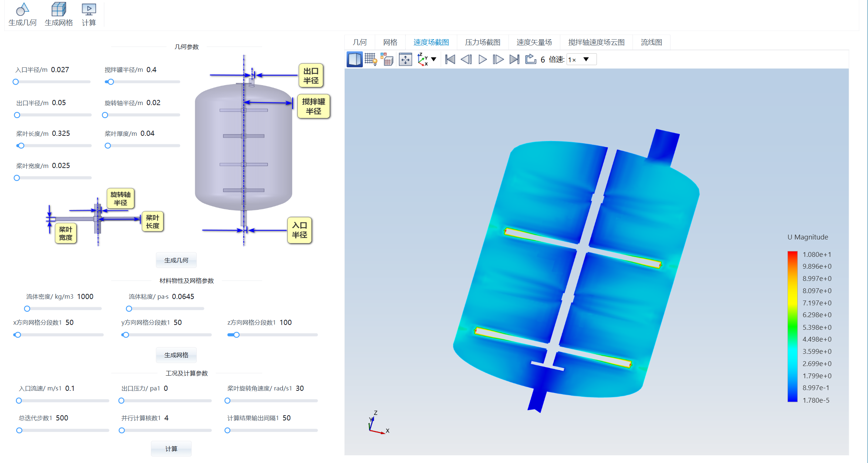The height and width of the screenshot is (463, 868).
Task: Step to previous frame
Action: coord(466,59)
